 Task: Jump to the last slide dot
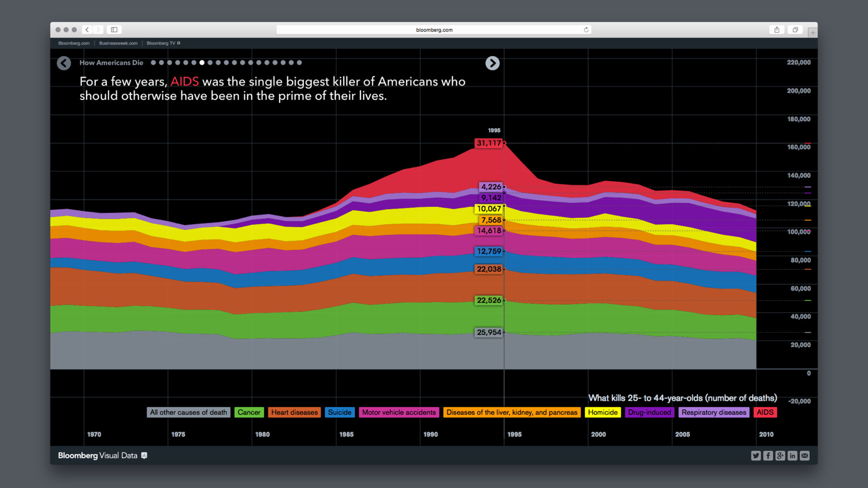pyautogui.click(x=299, y=63)
